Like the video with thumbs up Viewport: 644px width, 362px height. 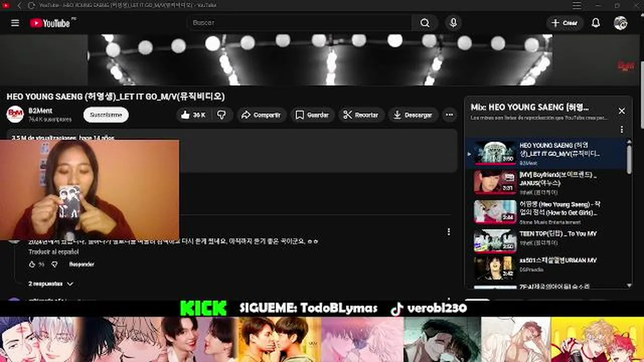click(x=193, y=115)
